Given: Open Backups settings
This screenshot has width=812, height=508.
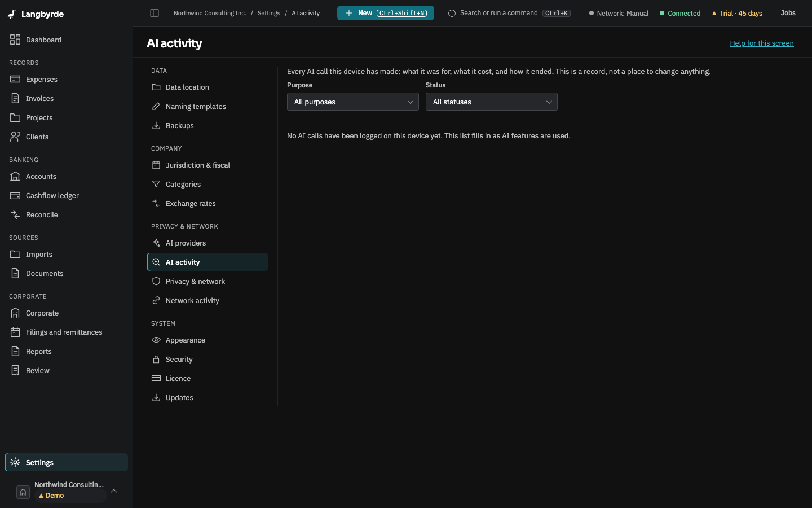Looking at the screenshot, I should [x=208, y=126].
